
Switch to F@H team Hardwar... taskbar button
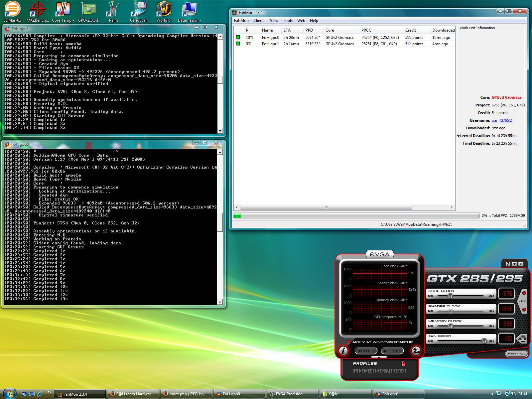click(x=133, y=394)
